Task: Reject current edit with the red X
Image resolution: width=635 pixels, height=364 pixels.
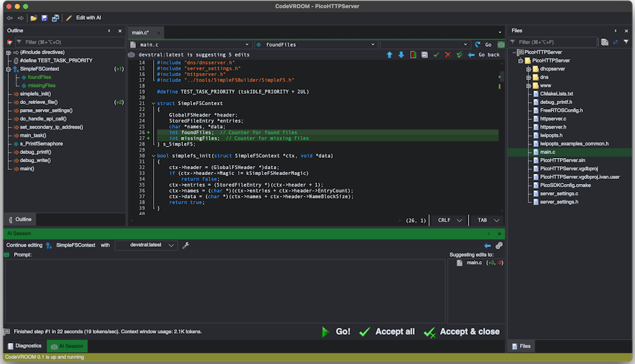Action: 448,55
